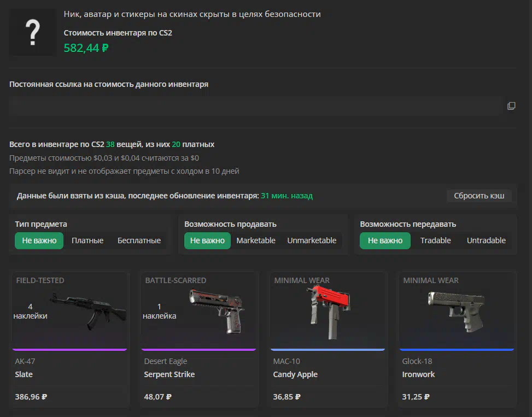Click the AK-47 weapon name
The image size is (532, 417).
[x=25, y=361]
